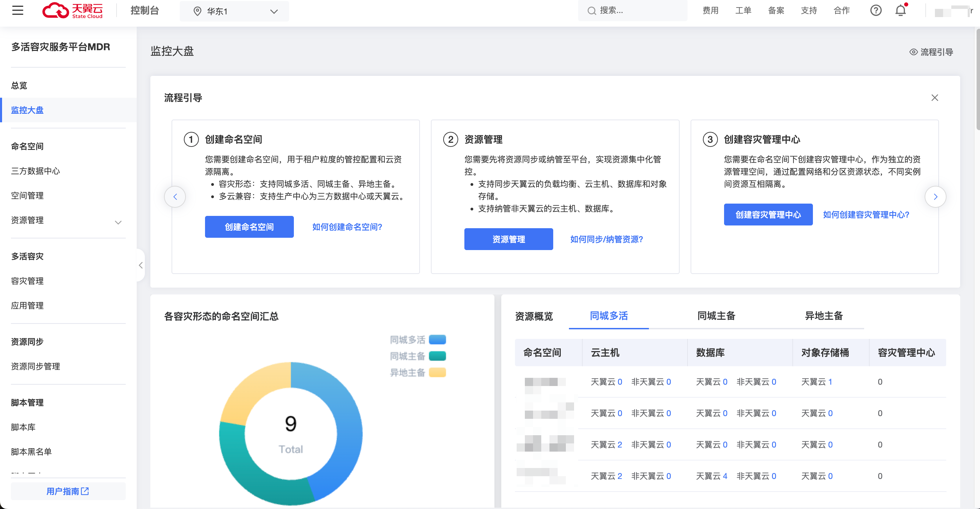
Task: Click the State Cloud logo
Action: pos(72,10)
